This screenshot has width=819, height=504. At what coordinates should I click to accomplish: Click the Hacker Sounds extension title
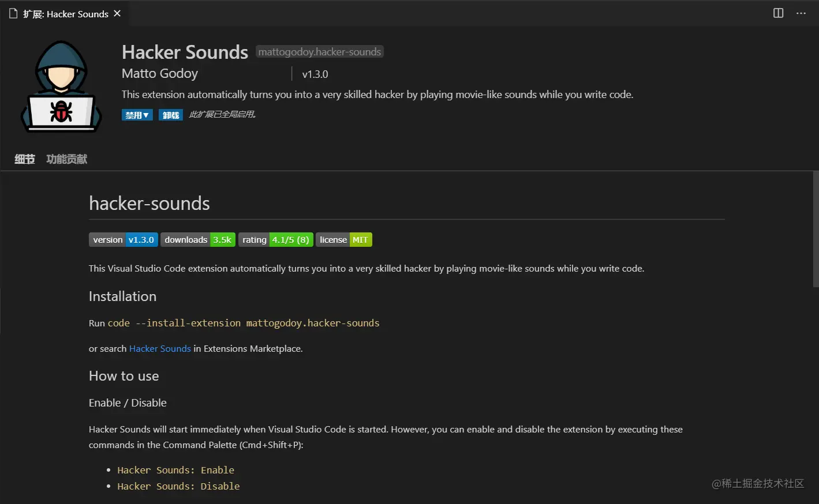[x=185, y=52]
